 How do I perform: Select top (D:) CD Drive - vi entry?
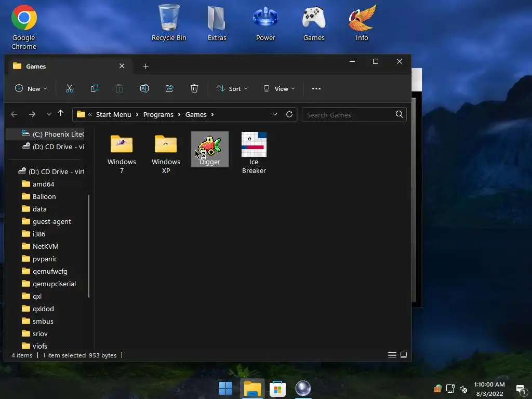tap(52, 147)
